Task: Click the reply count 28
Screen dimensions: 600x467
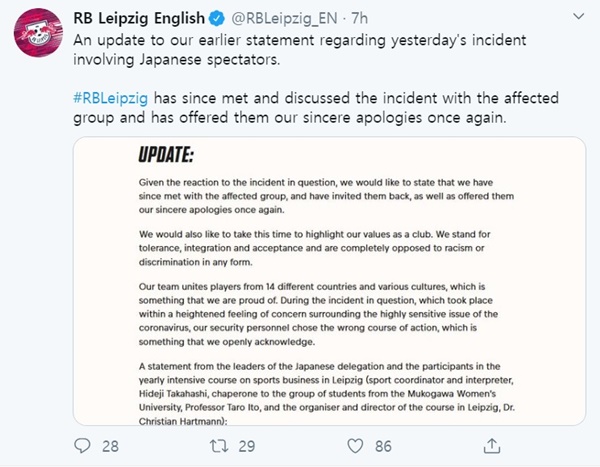Action: (110, 446)
